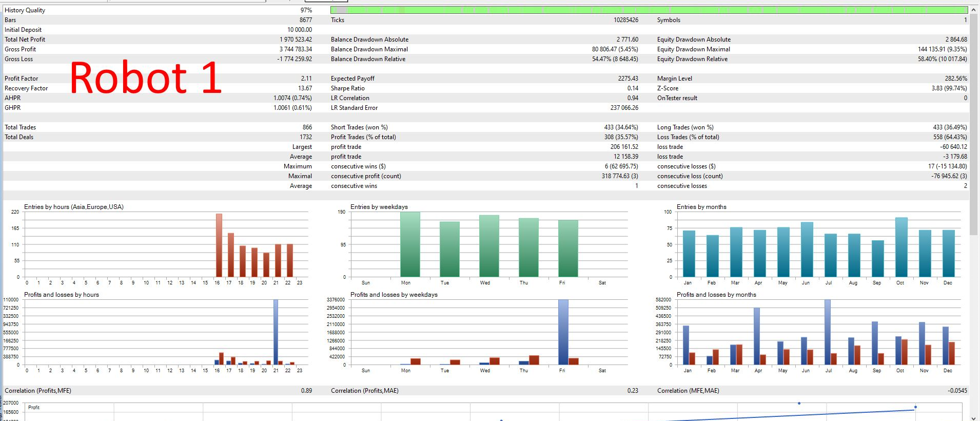
Task: Select the Correlation (Profits,MFE) label
Action: pos(38,391)
